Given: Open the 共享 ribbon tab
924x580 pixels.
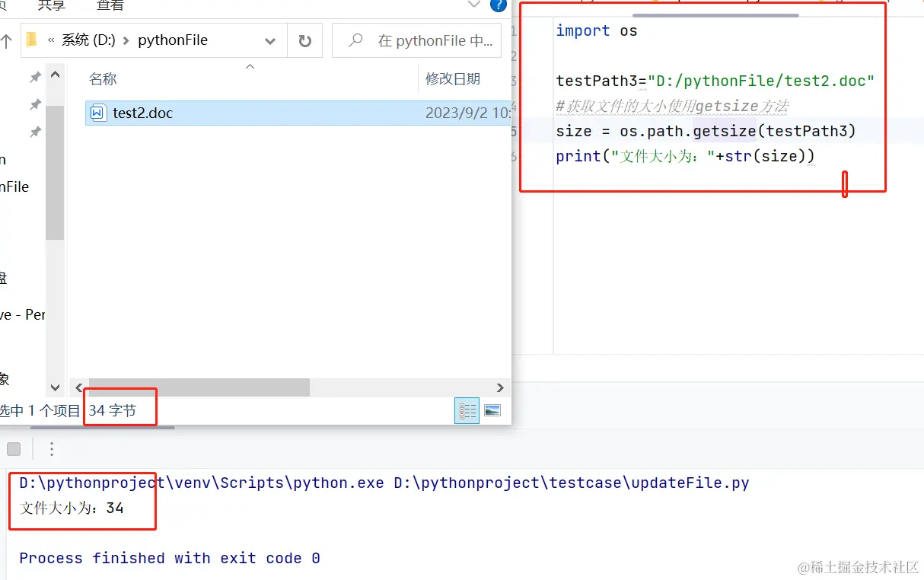Looking at the screenshot, I should pos(51,5).
